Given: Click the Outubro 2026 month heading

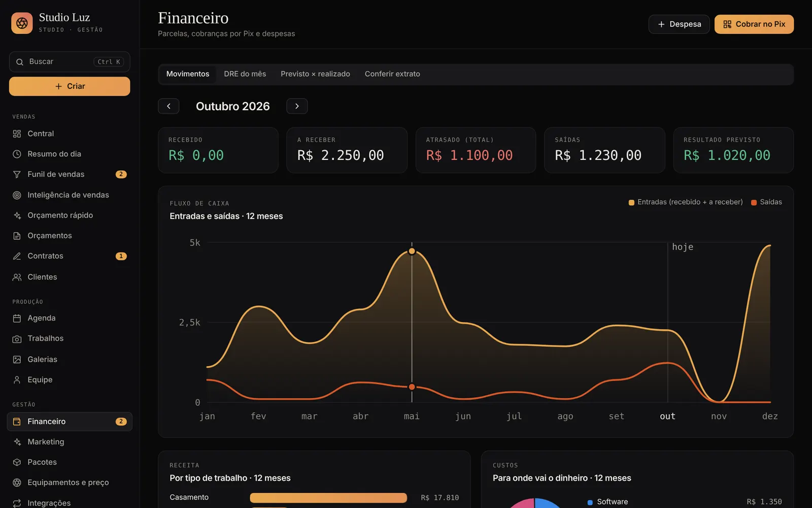Looking at the screenshot, I should pyautogui.click(x=233, y=106).
